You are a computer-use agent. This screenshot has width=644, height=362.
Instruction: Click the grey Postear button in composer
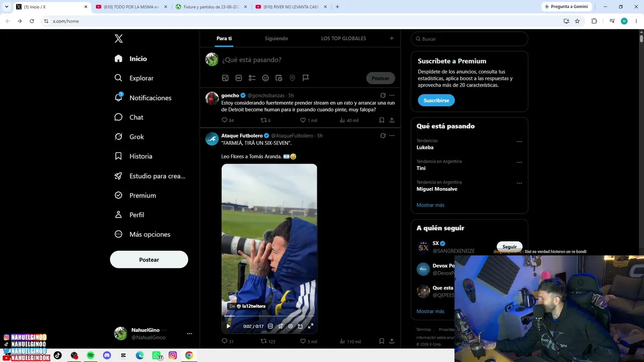380,78
